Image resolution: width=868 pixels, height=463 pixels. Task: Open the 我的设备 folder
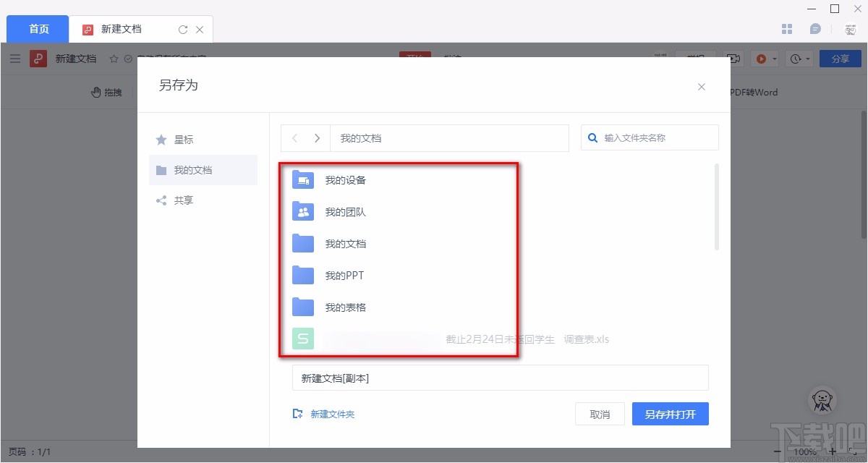[345, 180]
